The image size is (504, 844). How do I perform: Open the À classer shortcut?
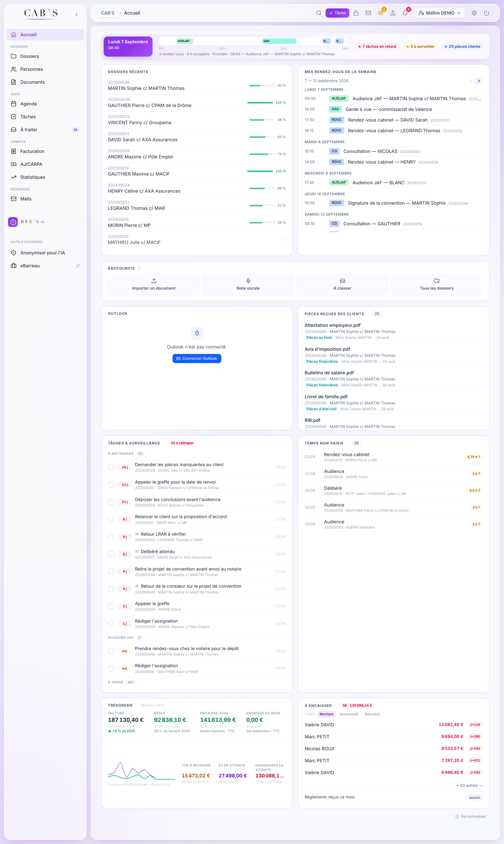point(342,284)
